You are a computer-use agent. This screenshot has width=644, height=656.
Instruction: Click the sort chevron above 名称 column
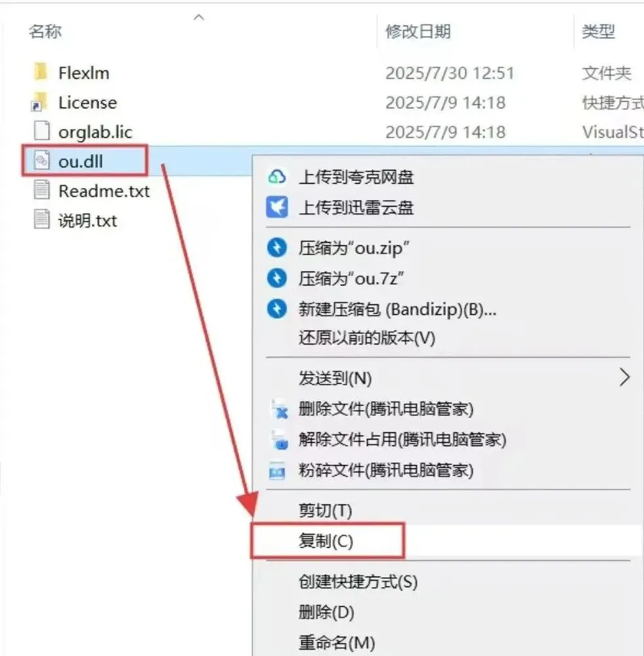coord(199,17)
